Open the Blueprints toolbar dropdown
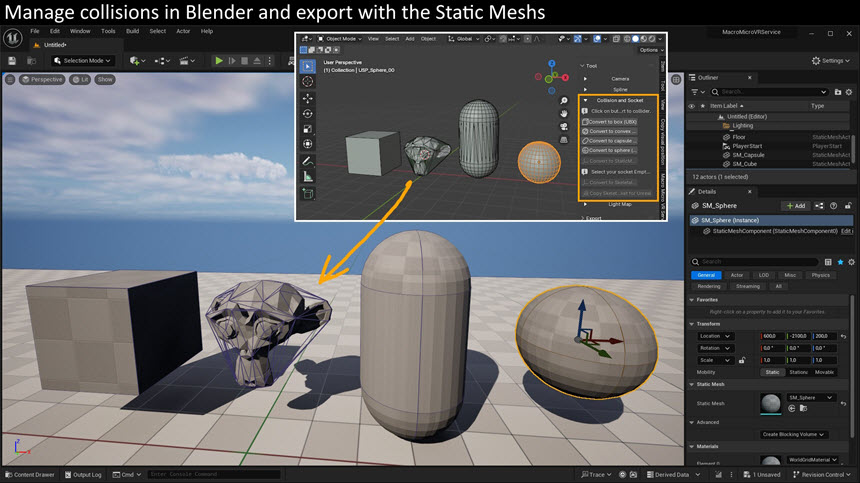Viewport: 860px width, 483px height. coord(162,61)
